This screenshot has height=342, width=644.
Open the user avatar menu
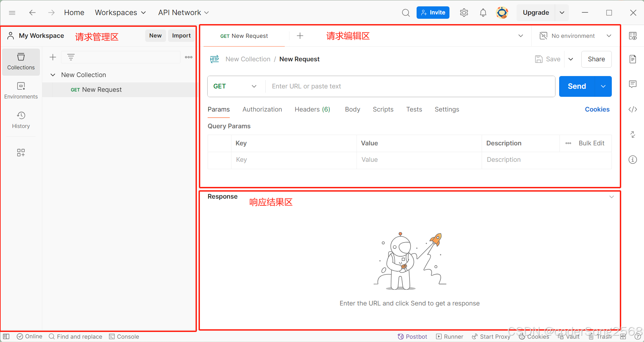coord(502,13)
